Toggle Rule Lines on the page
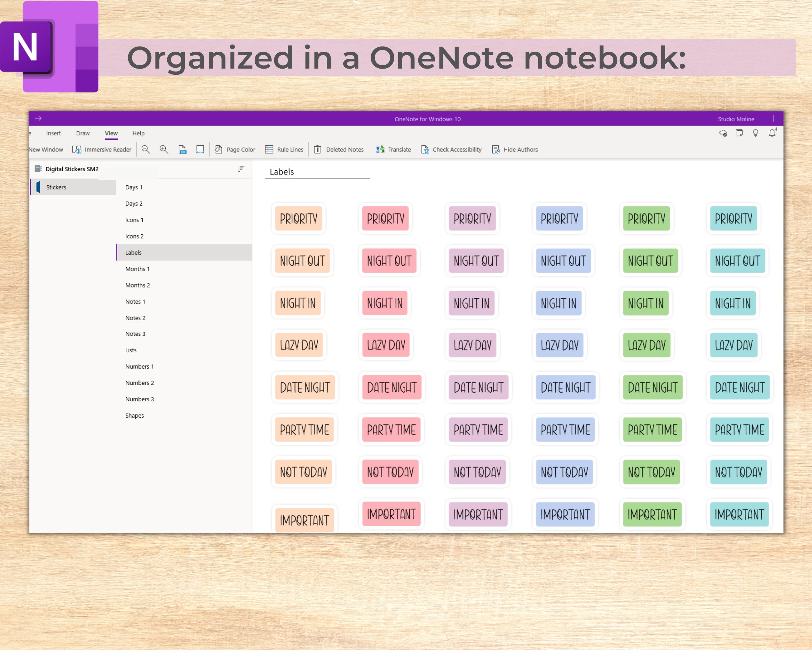This screenshot has width=812, height=650. pos(284,149)
